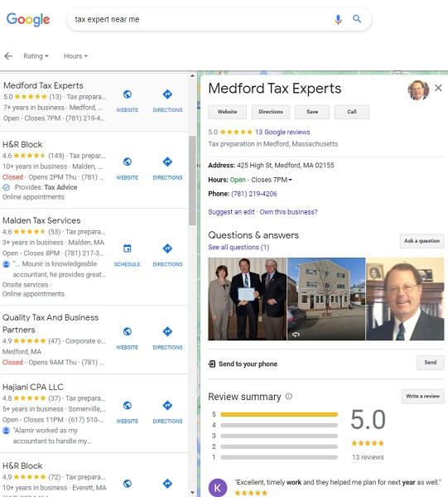448x497 pixels.
Task: Click in the search box with tax expert near me
Action: point(203,19)
